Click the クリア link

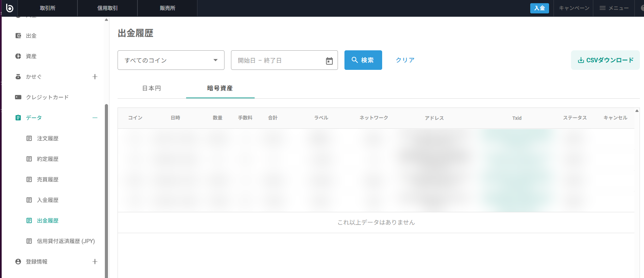tap(405, 60)
